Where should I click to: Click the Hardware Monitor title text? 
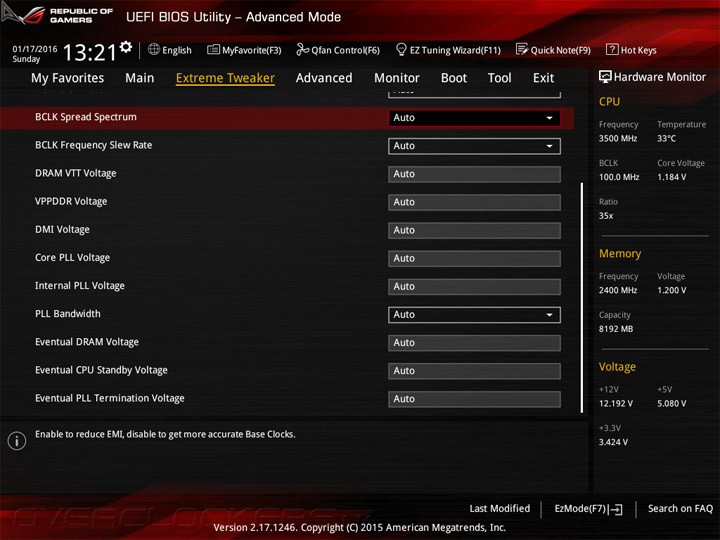tap(660, 77)
